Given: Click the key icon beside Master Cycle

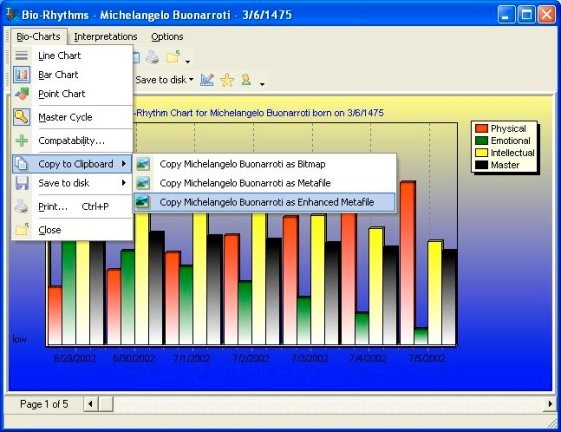Looking at the screenshot, I should (22, 117).
